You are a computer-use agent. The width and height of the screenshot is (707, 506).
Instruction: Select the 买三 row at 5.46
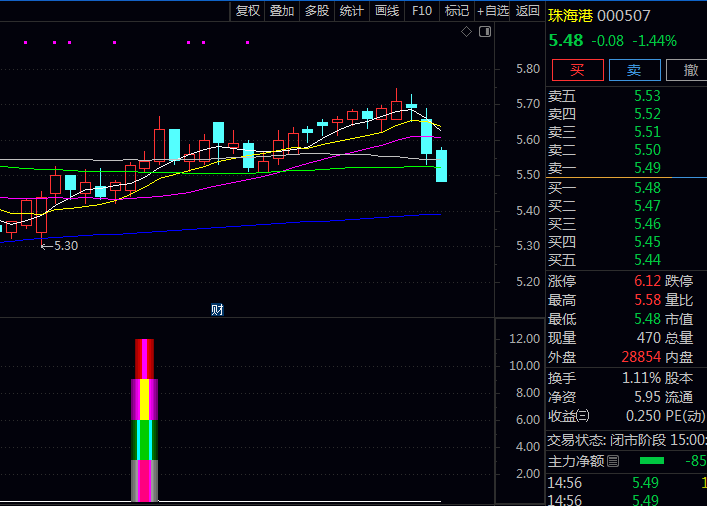tap(626, 224)
